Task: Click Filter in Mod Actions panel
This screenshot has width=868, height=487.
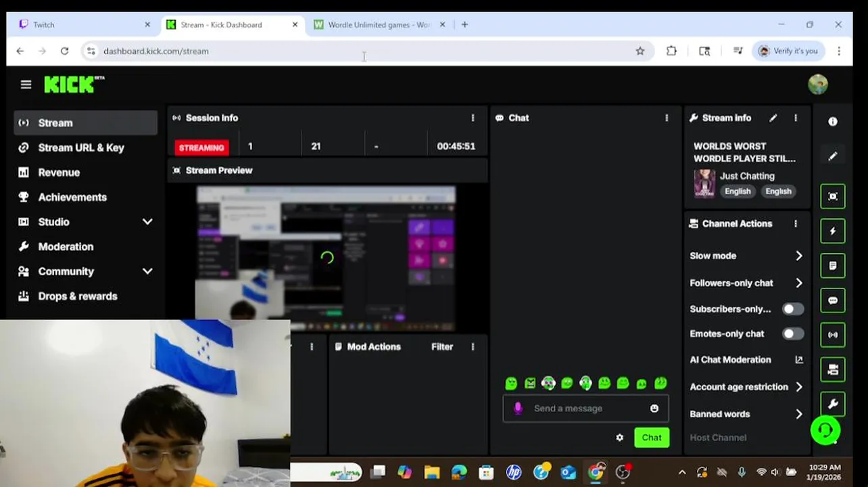Action: pos(442,346)
